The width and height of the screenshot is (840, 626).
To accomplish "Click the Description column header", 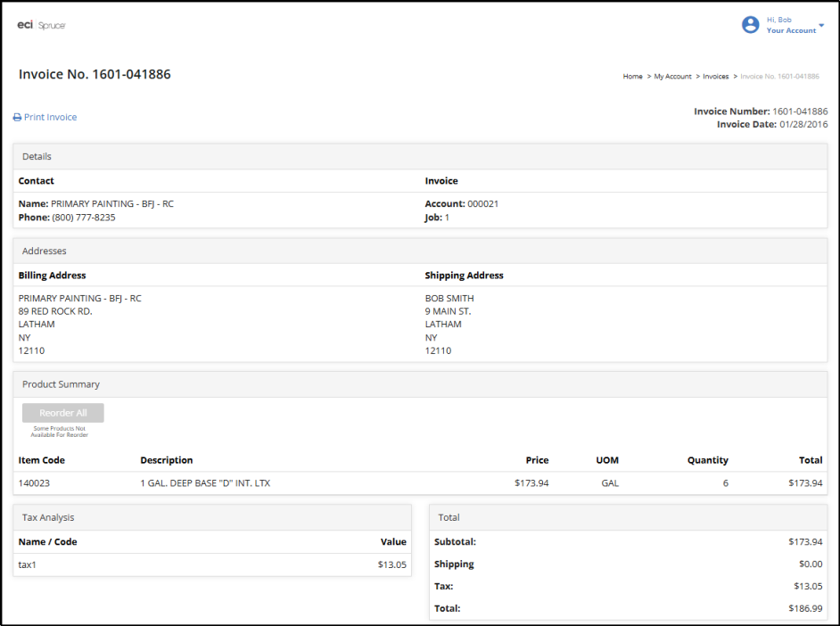I will [166, 461].
